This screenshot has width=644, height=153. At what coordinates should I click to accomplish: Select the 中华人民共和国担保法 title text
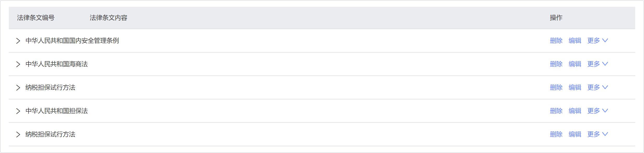(57, 111)
